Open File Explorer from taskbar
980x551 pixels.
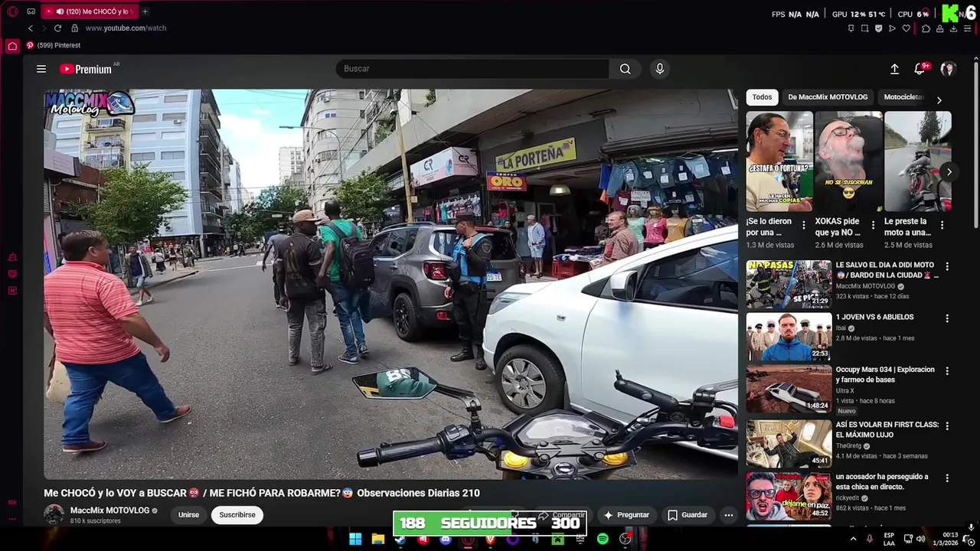(x=377, y=539)
